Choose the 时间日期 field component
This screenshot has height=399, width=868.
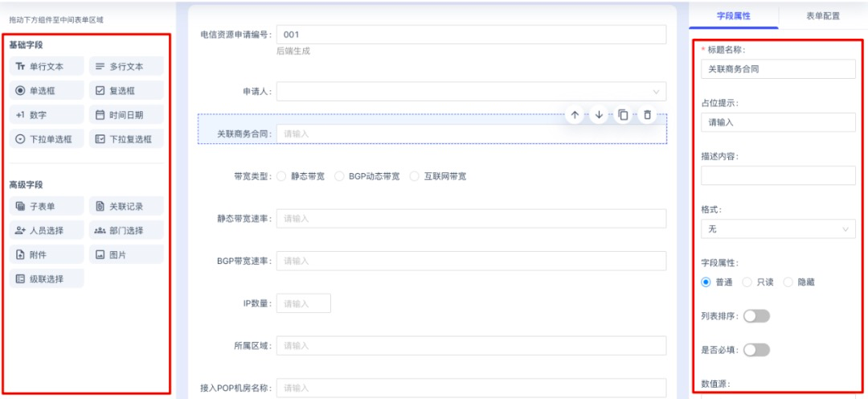126,115
